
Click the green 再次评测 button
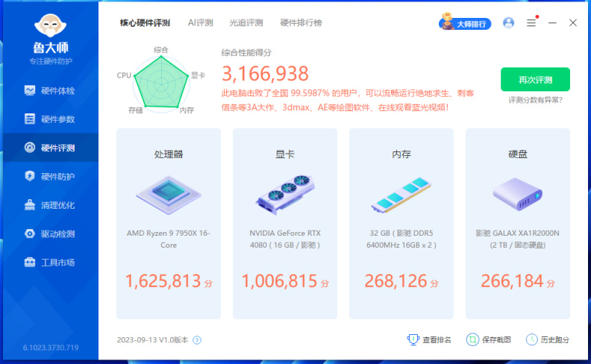tap(535, 80)
